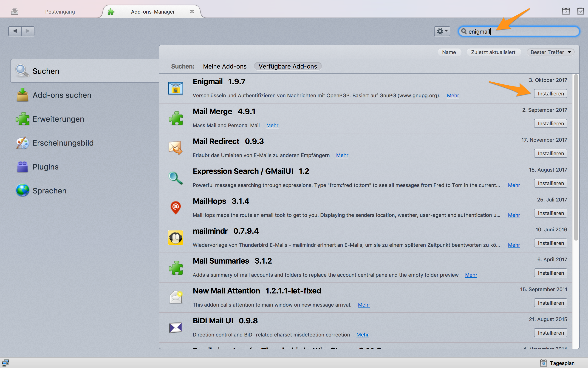Open Mehr link for Expression Search
588x368 pixels.
coord(514,185)
